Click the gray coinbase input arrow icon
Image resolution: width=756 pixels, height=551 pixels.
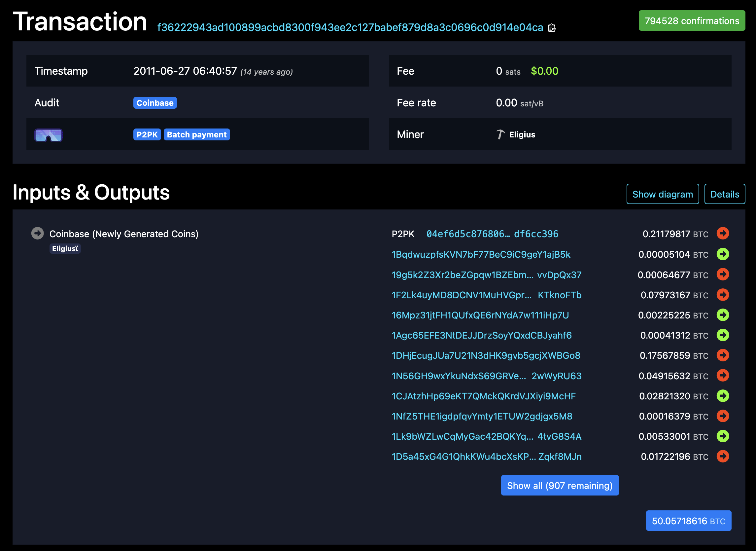coord(37,233)
